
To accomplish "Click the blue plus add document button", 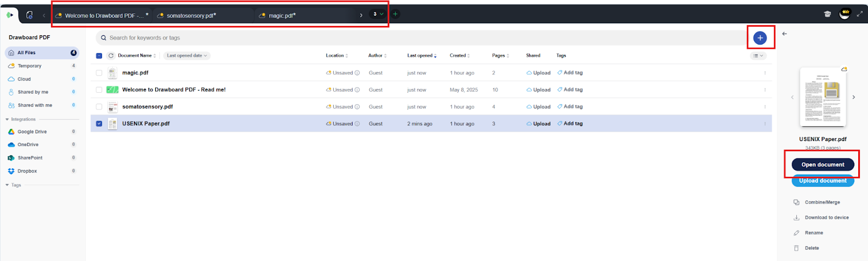I will pyautogui.click(x=760, y=38).
